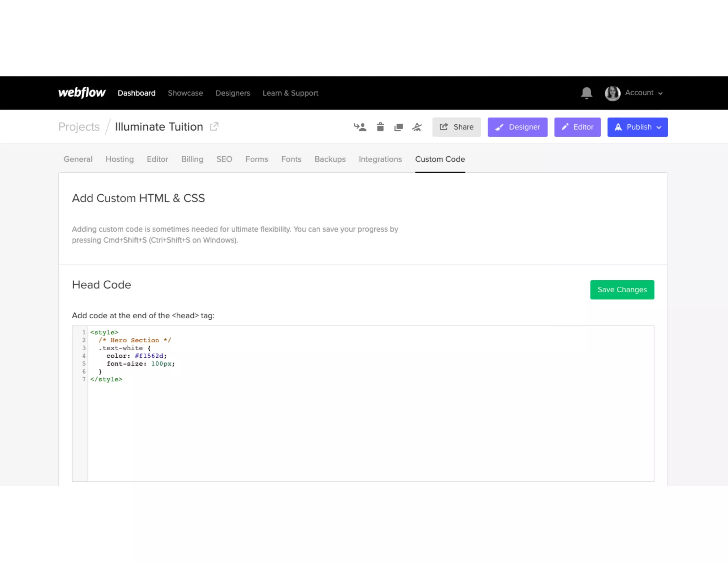Screen dimensions: 728x562
Task: Click the Share button
Action: click(456, 127)
